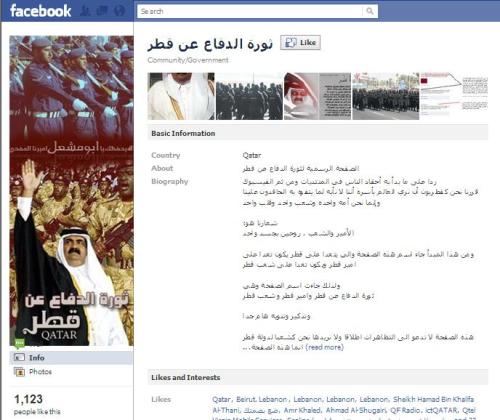Open the 1,123 people like this count
This screenshot has height=420, width=500.
click(x=37, y=404)
